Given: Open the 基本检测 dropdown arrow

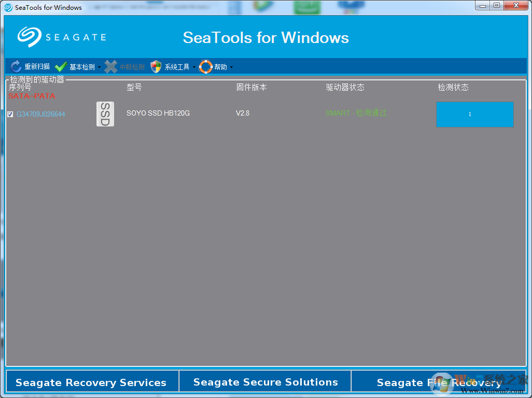Looking at the screenshot, I should [x=98, y=66].
